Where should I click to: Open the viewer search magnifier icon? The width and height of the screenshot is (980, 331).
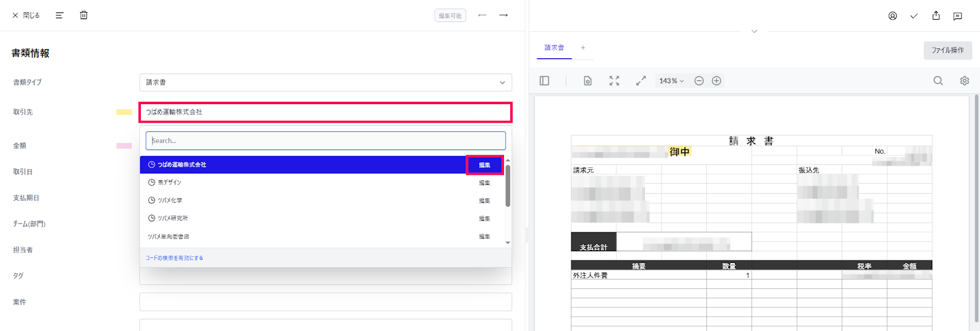click(938, 81)
